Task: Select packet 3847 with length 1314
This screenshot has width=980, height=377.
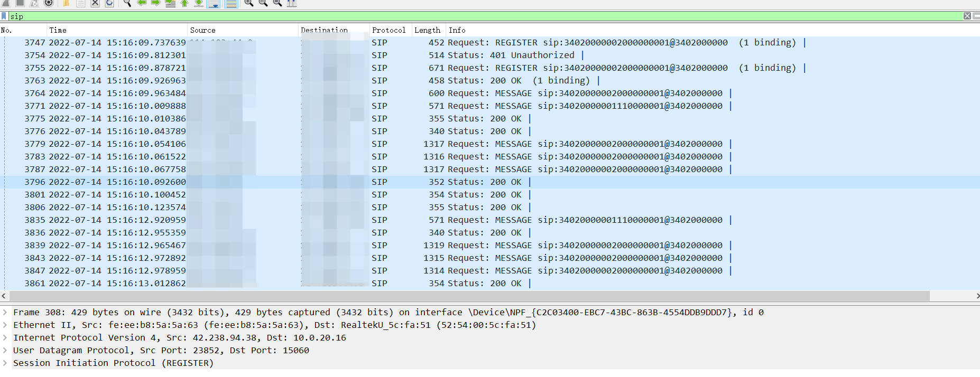Action: [490, 270]
